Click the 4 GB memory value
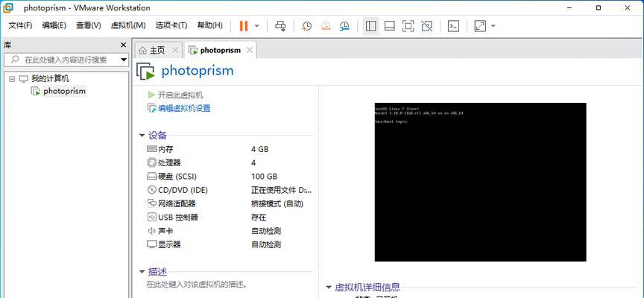 click(x=259, y=149)
